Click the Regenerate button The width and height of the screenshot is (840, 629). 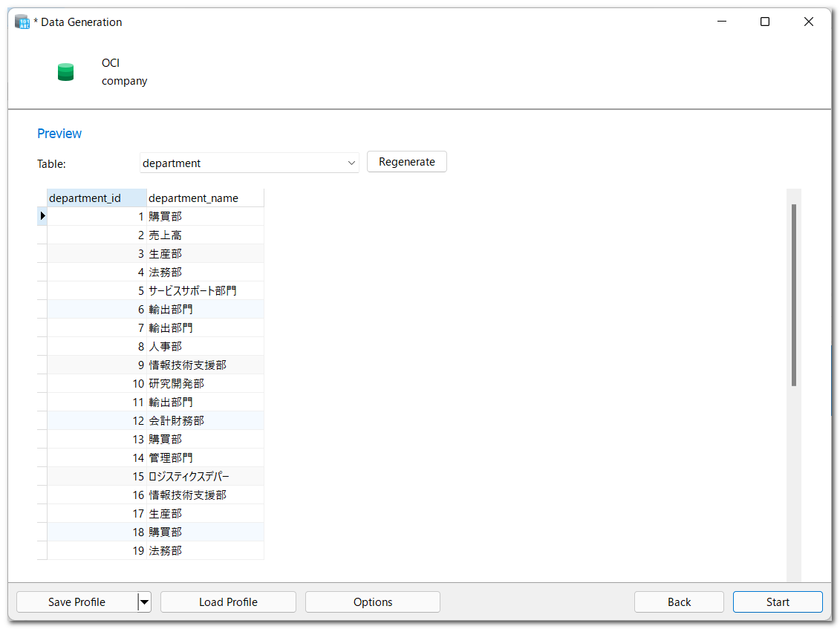(x=406, y=162)
